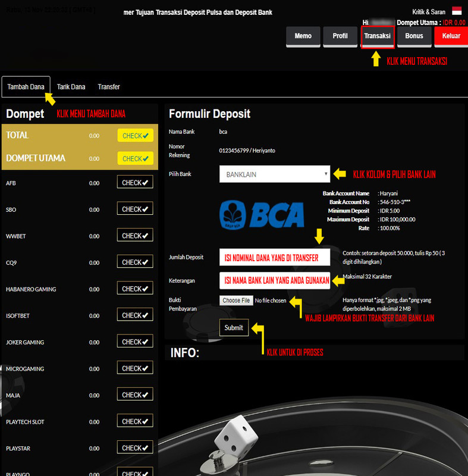468x476 pixels.
Task: Check the WWBET wallet balance
Action: coord(135,235)
